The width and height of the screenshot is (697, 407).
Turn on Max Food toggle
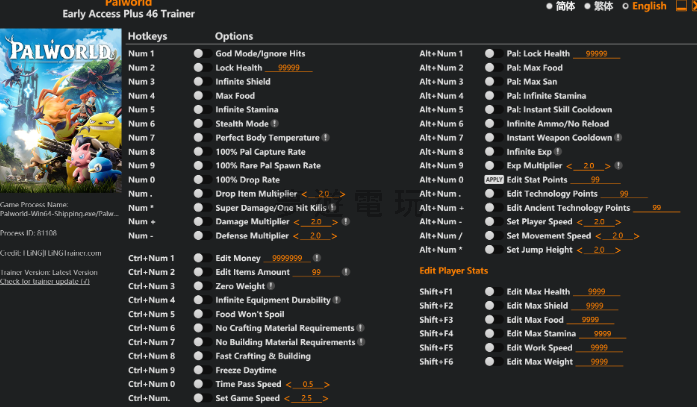coord(203,96)
